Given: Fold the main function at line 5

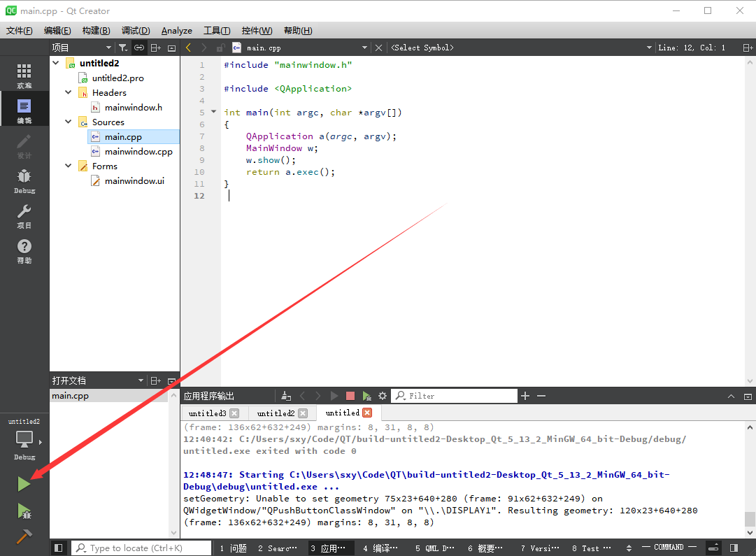Looking at the screenshot, I should pyautogui.click(x=213, y=112).
